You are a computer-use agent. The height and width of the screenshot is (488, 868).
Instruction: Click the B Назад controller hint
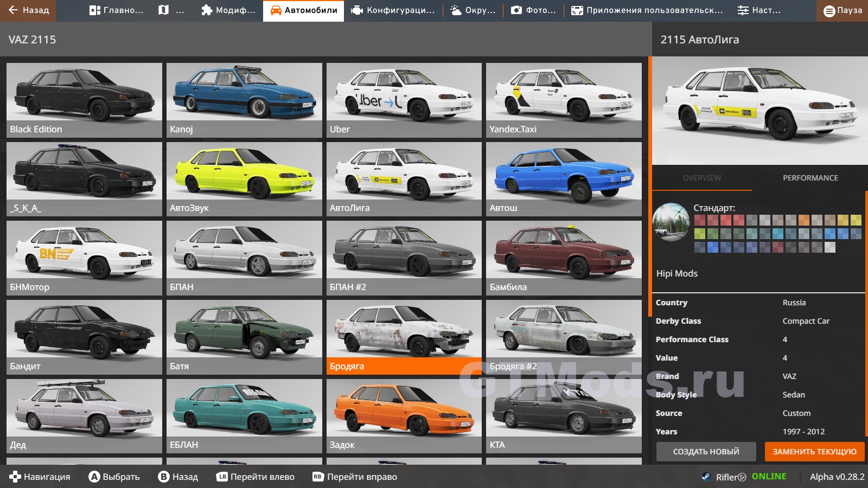click(x=178, y=477)
